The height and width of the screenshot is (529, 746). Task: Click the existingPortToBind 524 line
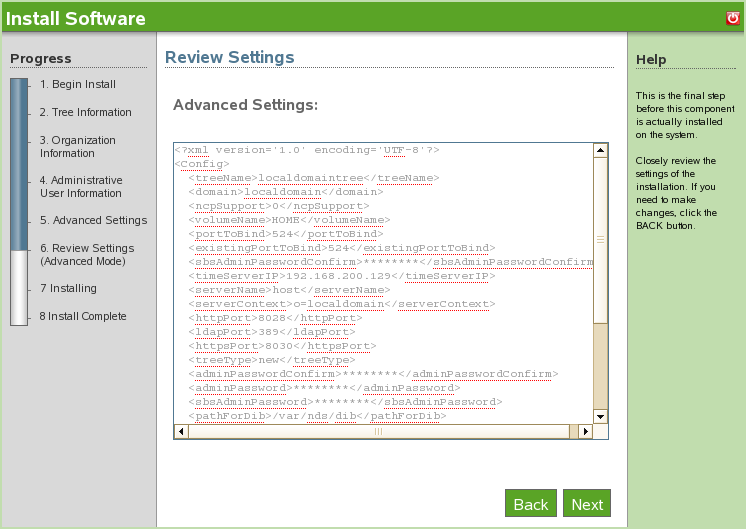click(x=342, y=248)
